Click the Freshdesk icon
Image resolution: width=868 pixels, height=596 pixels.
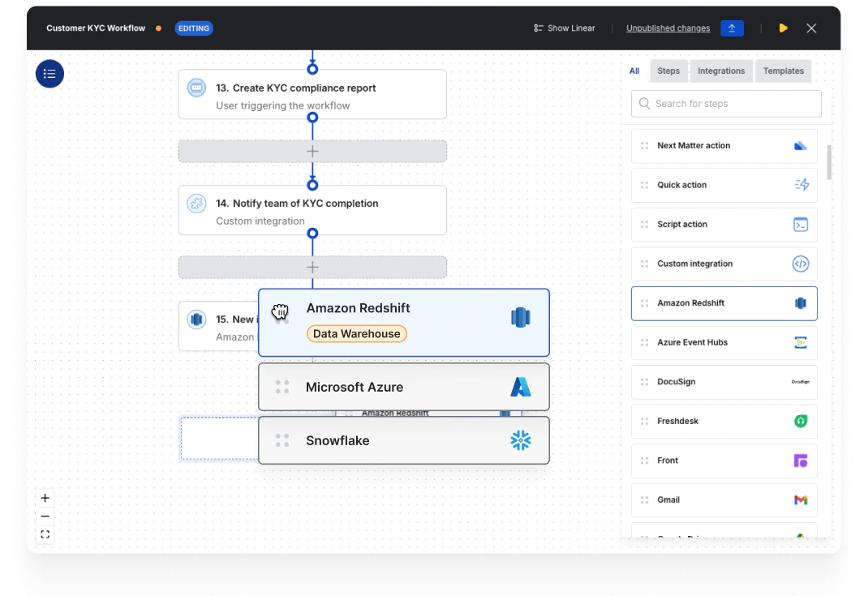coord(801,421)
